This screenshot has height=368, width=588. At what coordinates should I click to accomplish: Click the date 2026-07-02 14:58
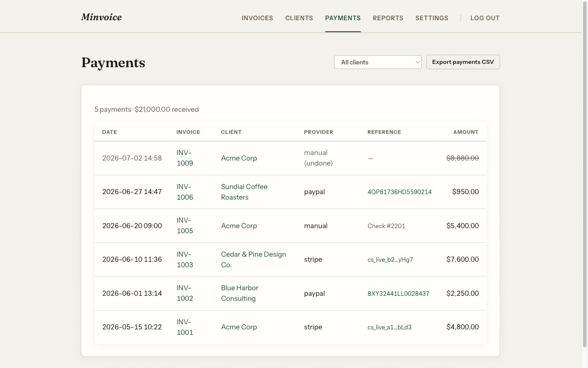[x=132, y=158]
